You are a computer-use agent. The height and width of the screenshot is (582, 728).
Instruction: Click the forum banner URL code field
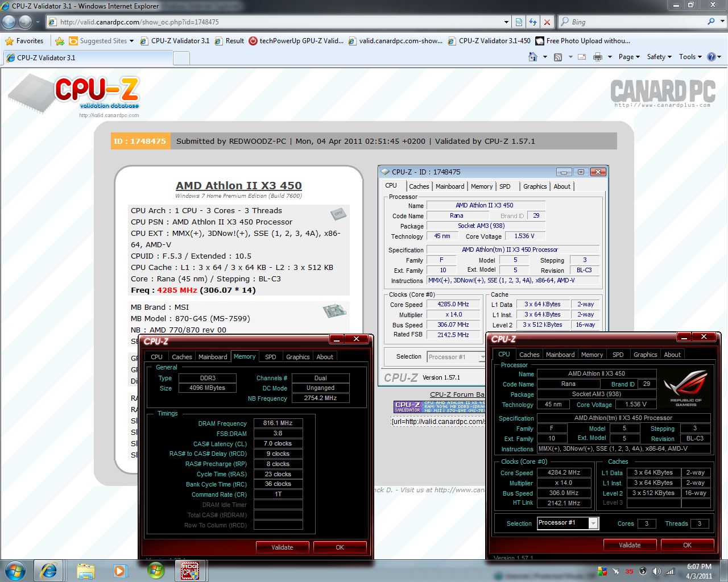tap(438, 421)
